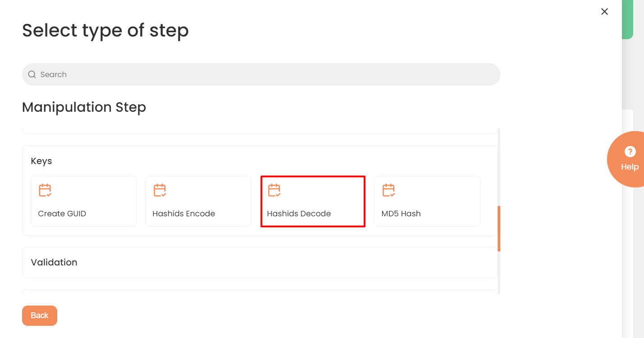The width and height of the screenshot is (644, 338).
Task: Focus the Search input field
Action: click(266, 74)
